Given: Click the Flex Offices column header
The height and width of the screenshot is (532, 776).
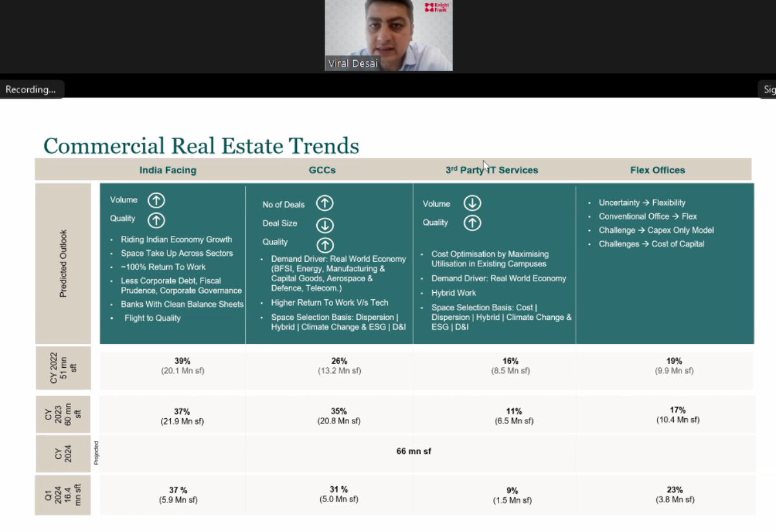Looking at the screenshot, I should click(x=657, y=170).
